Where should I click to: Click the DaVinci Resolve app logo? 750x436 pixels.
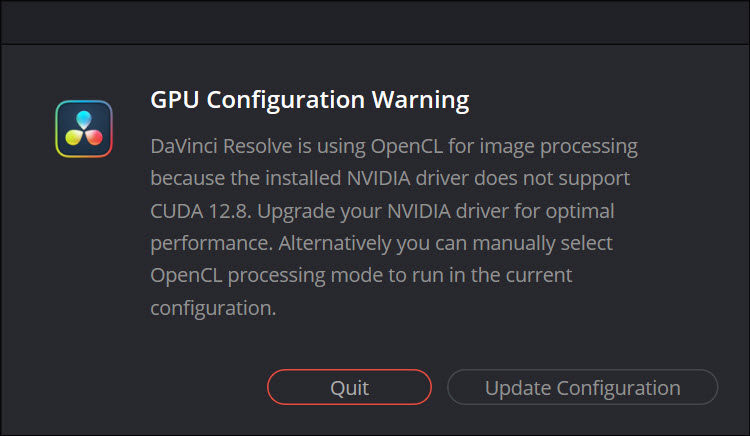(x=84, y=129)
